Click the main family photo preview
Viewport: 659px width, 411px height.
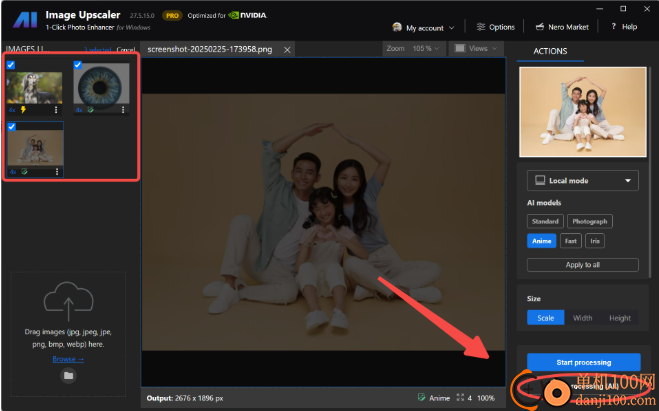pyautogui.click(x=323, y=222)
